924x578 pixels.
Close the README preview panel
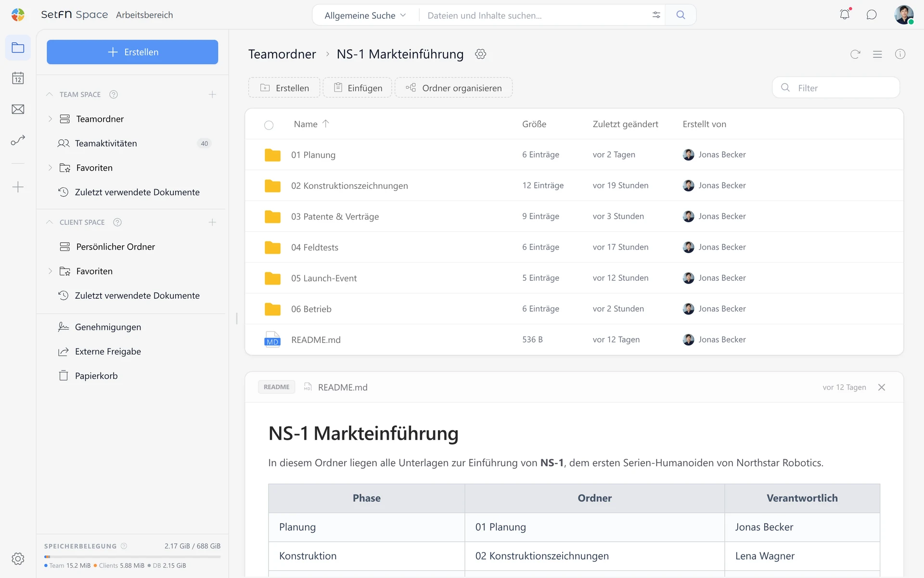(x=882, y=387)
